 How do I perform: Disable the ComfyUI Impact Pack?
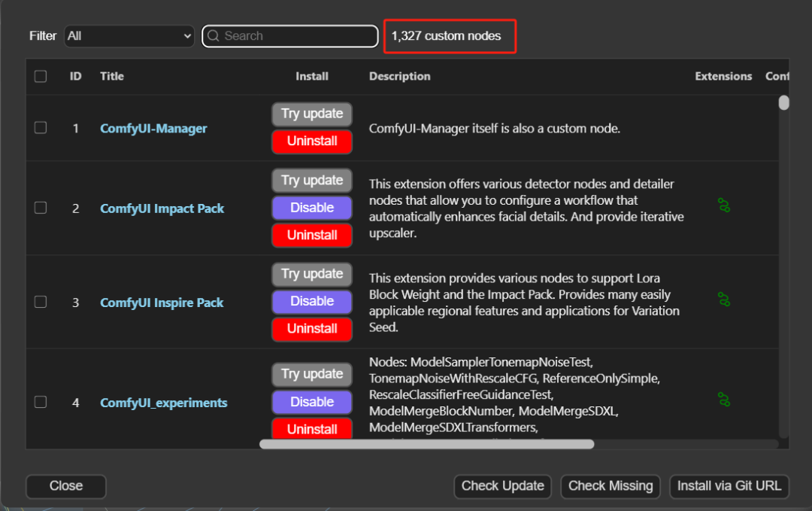pos(312,208)
